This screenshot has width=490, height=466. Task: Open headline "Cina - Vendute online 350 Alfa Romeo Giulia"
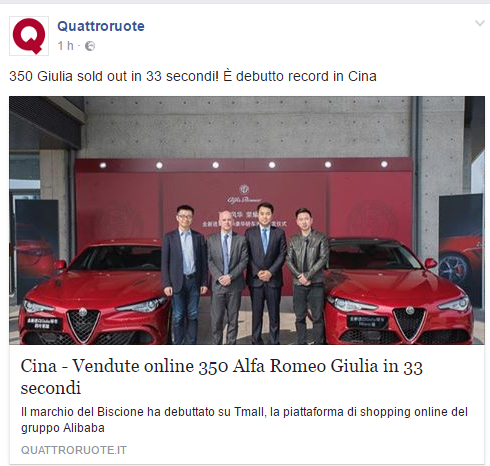222,376
